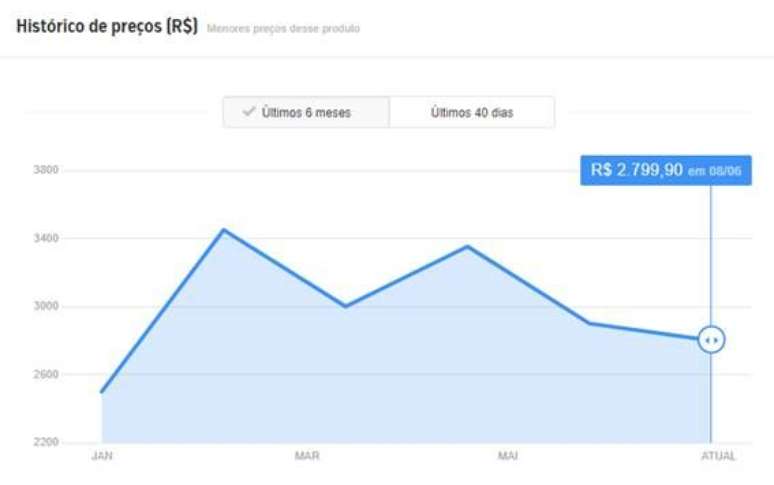Click the R$ 2.799,90 price tooltip

pos(665,170)
